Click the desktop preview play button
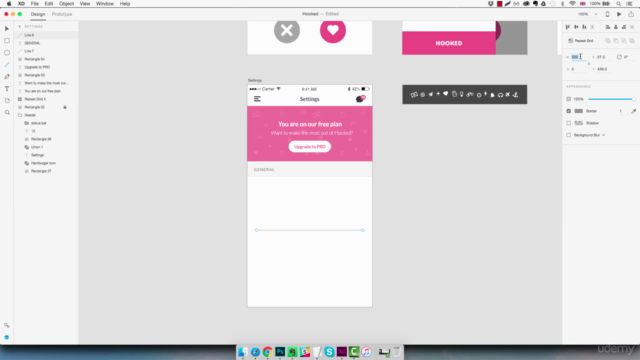 coord(619,14)
